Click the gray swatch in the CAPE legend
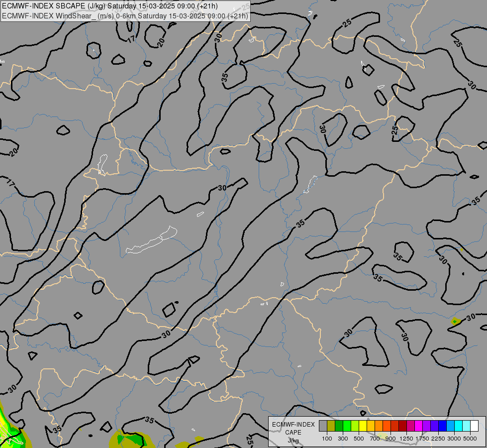The width and height of the screenshot is (487, 448). click(323, 426)
